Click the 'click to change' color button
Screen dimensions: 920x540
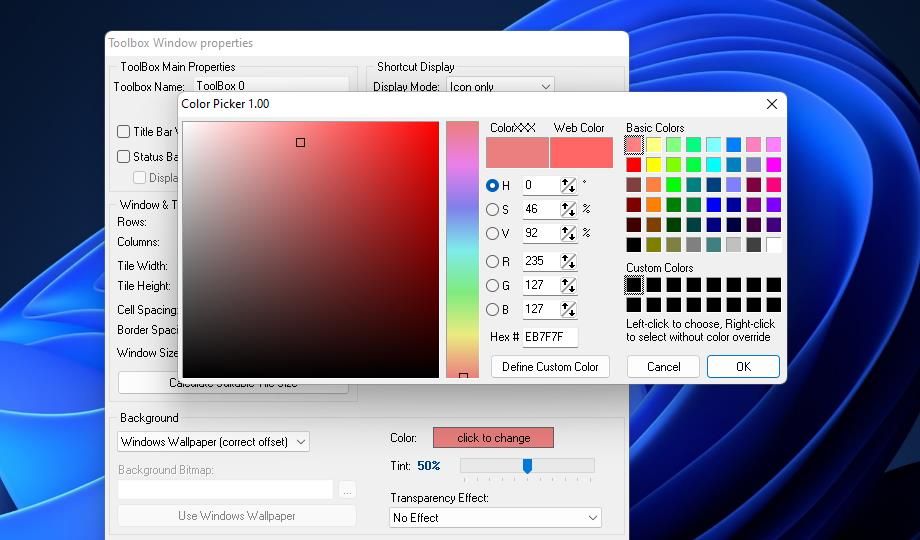coord(493,438)
